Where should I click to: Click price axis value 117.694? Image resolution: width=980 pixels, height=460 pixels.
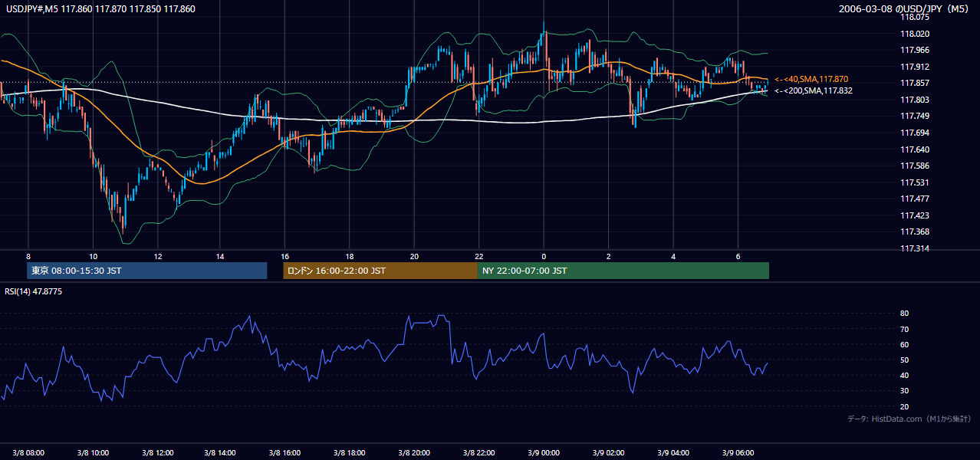(914, 133)
